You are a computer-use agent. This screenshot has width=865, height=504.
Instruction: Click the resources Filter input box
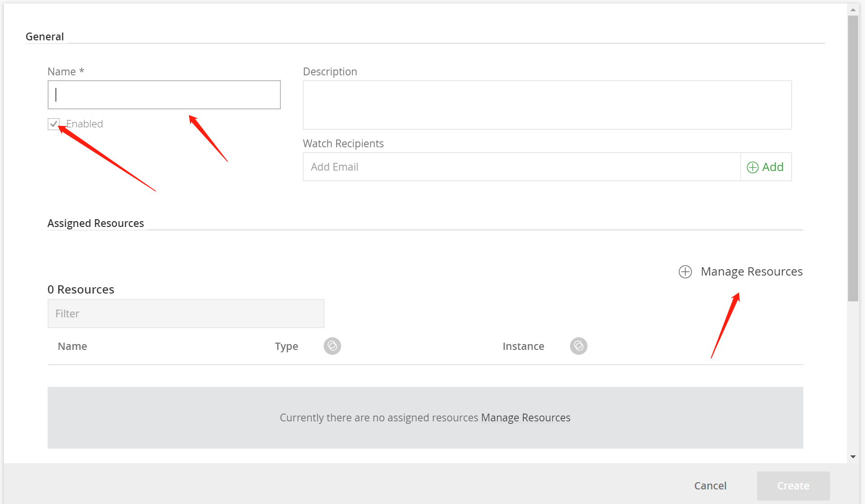point(186,313)
